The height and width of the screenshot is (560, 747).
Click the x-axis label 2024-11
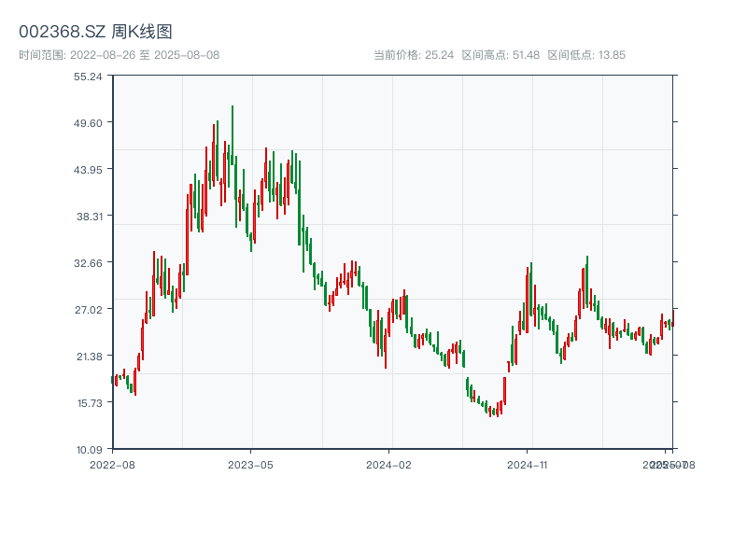(x=528, y=465)
